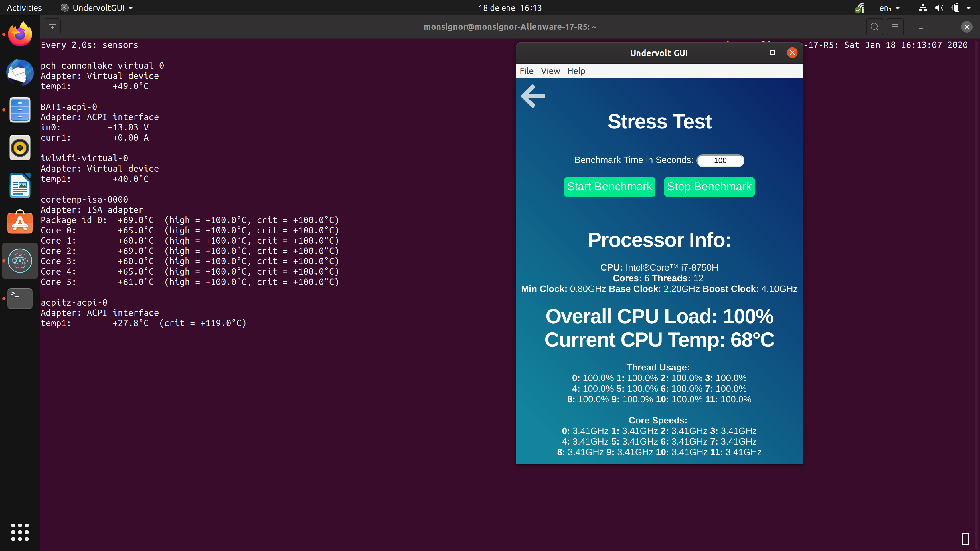
Task: Click the Current CPU Temp: 68°C text
Action: [x=659, y=340]
